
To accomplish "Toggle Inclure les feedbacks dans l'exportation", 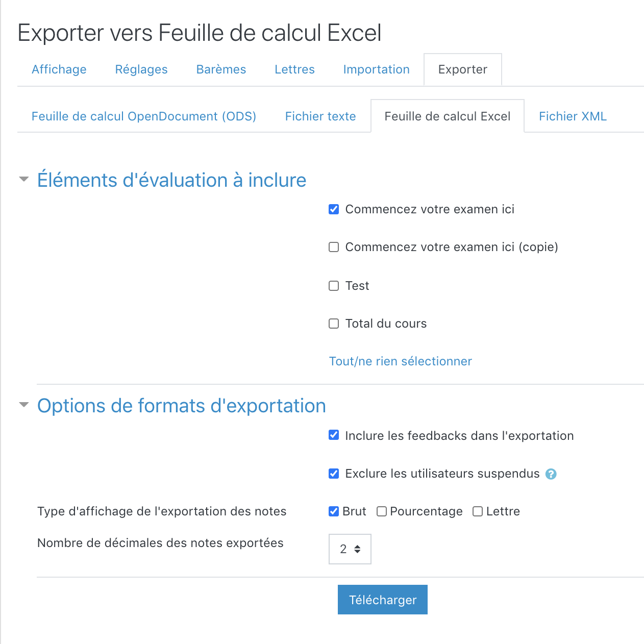I will (x=334, y=435).
